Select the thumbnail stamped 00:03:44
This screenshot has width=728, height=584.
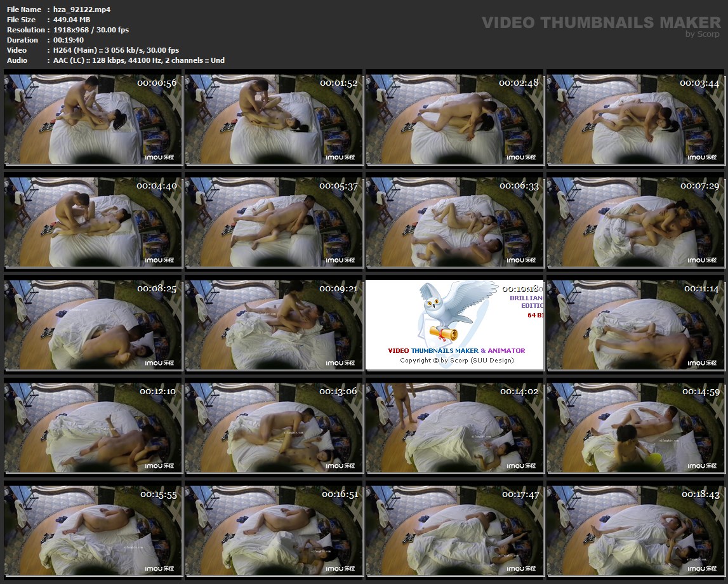click(x=635, y=119)
